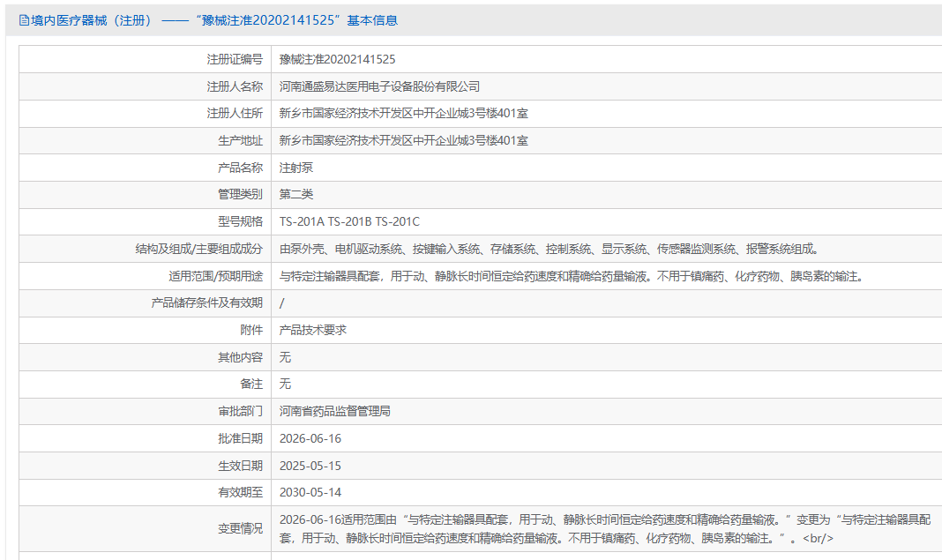942x560 pixels.
Task: Select label 产品名称
Action: [240, 168]
